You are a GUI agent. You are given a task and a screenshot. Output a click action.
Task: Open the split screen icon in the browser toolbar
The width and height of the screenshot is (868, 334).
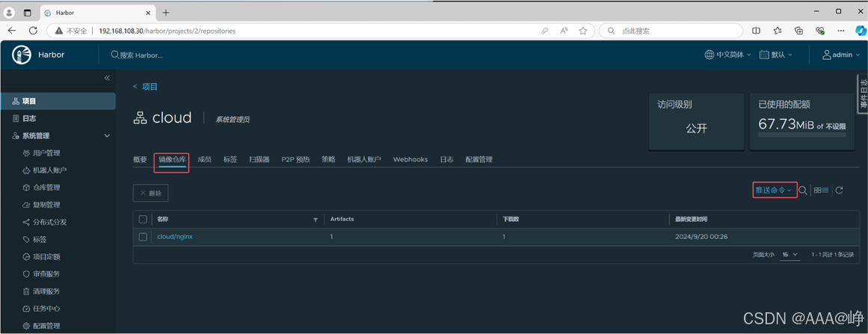pyautogui.click(x=757, y=31)
